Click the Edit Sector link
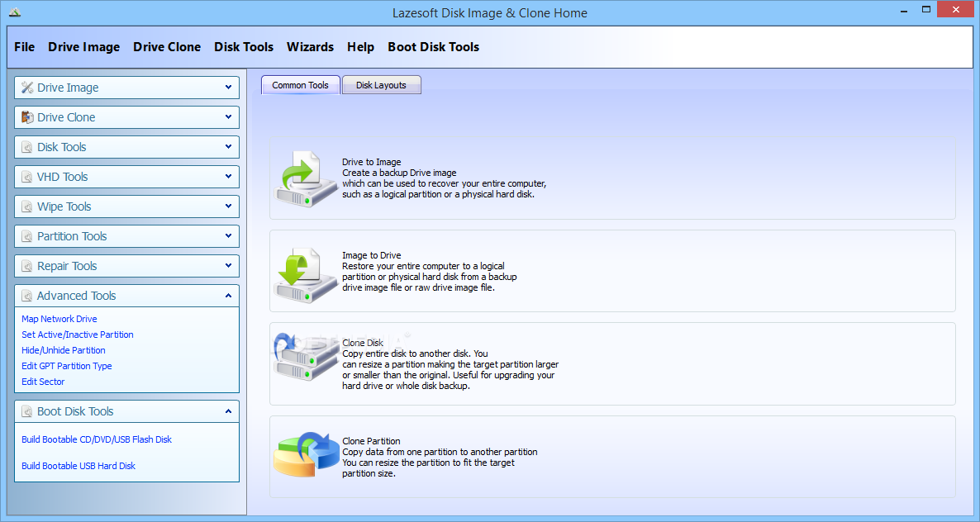This screenshot has width=980, height=522. click(x=43, y=382)
